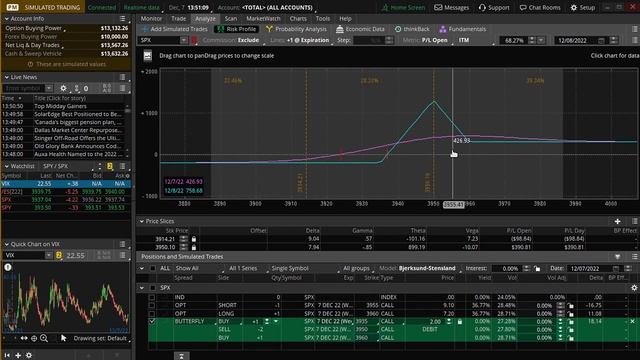The width and height of the screenshot is (640, 360).
Task: Toggle the ALL positions checkbox
Action: click(153, 268)
